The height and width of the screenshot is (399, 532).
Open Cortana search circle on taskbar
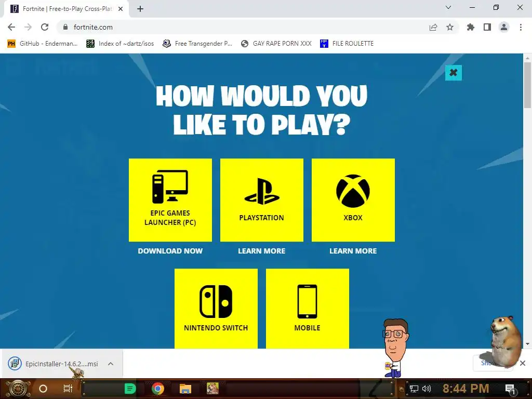(43, 389)
